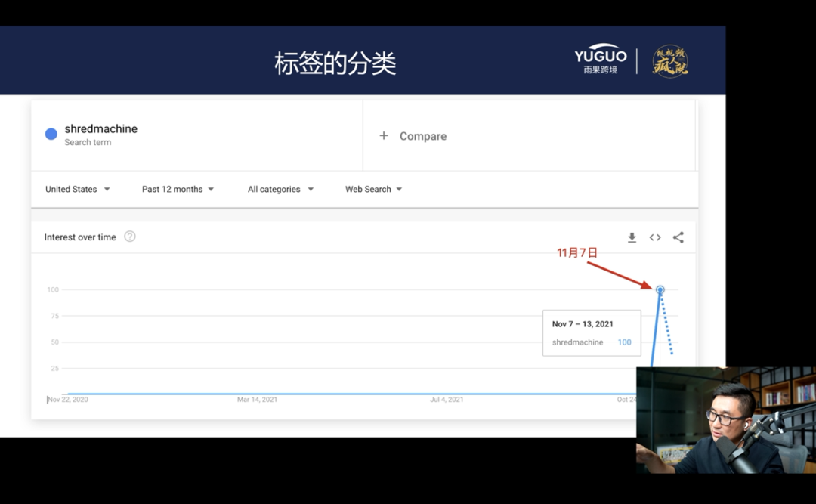
Task: Download the trends data as CSV
Action: pos(632,237)
